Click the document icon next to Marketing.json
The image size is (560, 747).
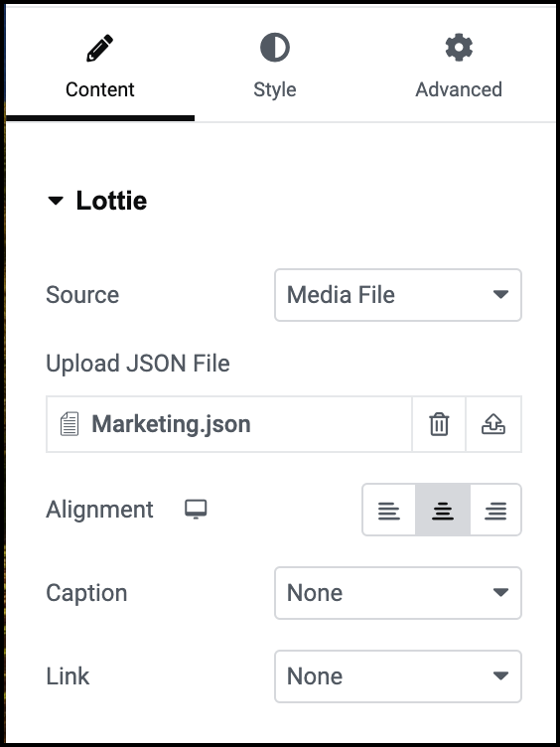click(x=70, y=424)
